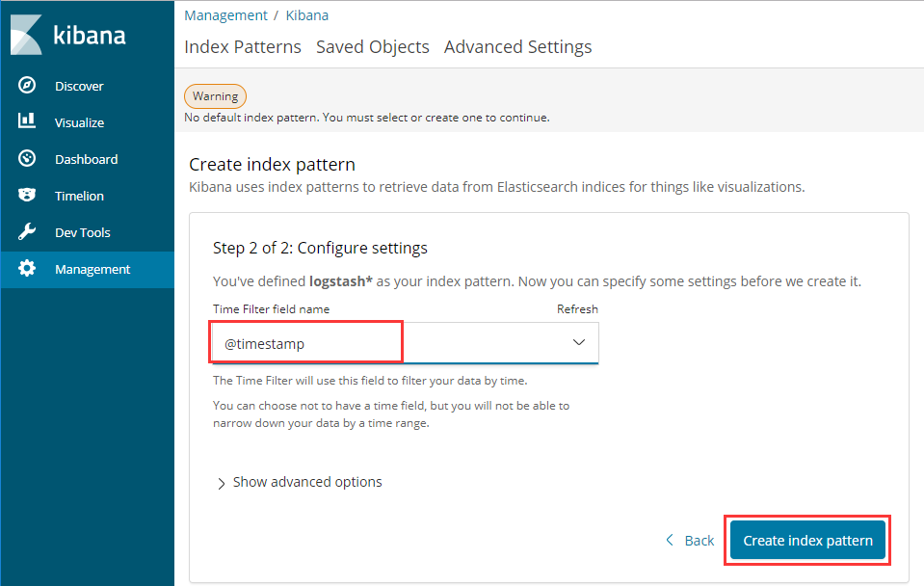Viewport: 924px width, 586px height.
Task: Click the Kibana logo icon
Action: [27, 35]
